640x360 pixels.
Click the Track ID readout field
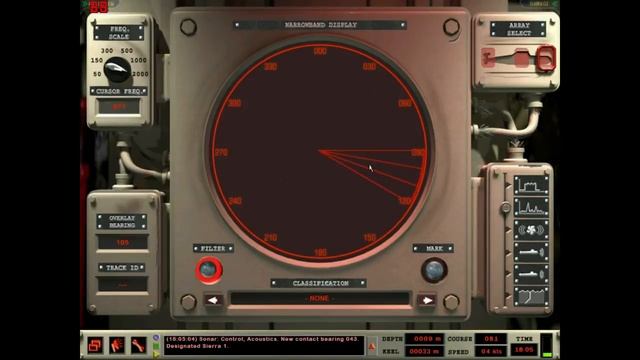tap(122, 284)
